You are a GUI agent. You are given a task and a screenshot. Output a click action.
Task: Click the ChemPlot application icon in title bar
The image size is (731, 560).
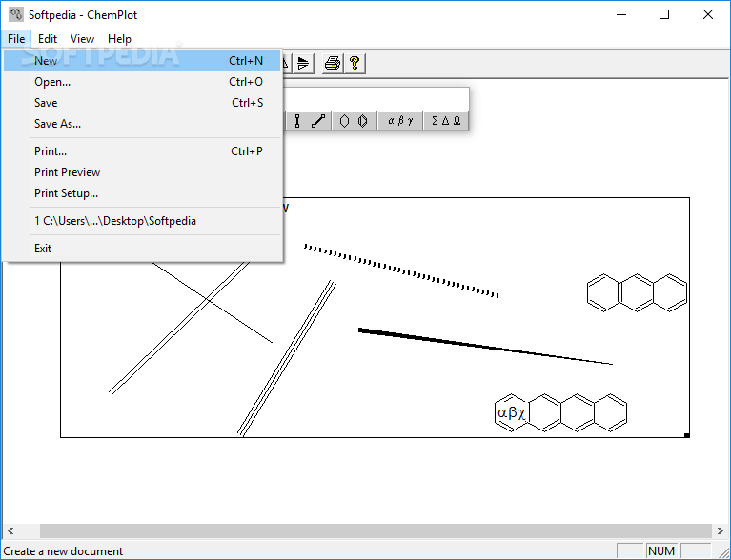[15, 14]
